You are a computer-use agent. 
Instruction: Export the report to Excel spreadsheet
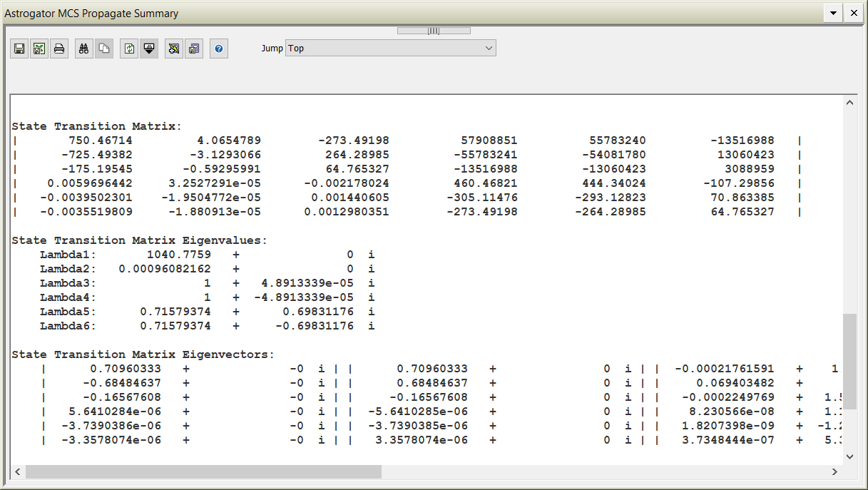(x=39, y=49)
